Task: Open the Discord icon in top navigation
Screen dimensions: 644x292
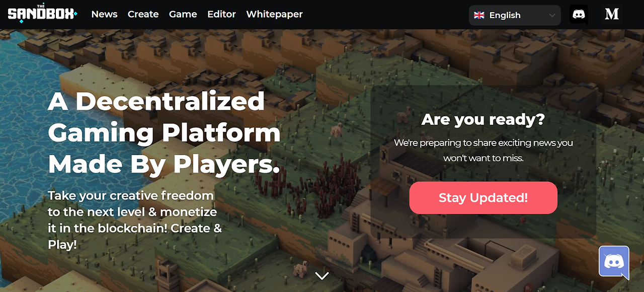Action: pos(579,15)
